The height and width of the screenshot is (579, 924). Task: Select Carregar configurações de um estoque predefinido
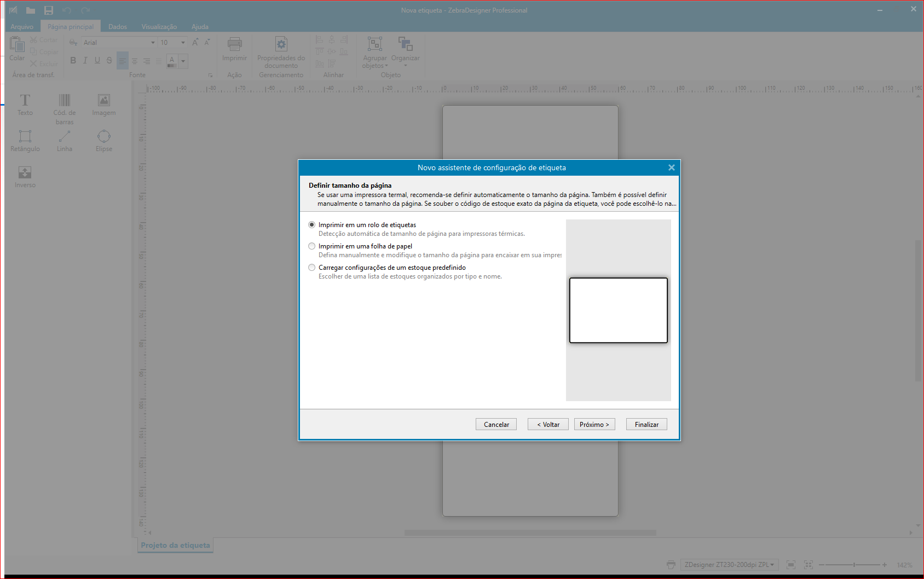click(x=312, y=267)
